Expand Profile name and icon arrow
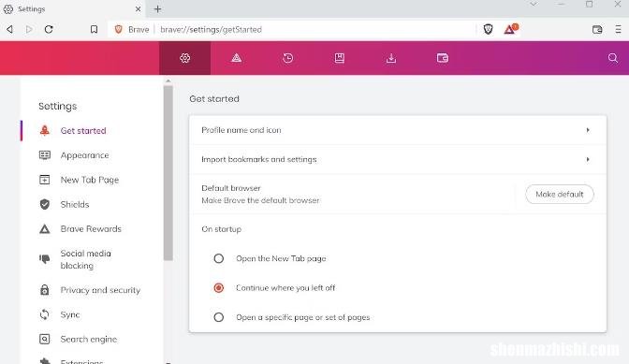629x364 pixels. coord(588,130)
